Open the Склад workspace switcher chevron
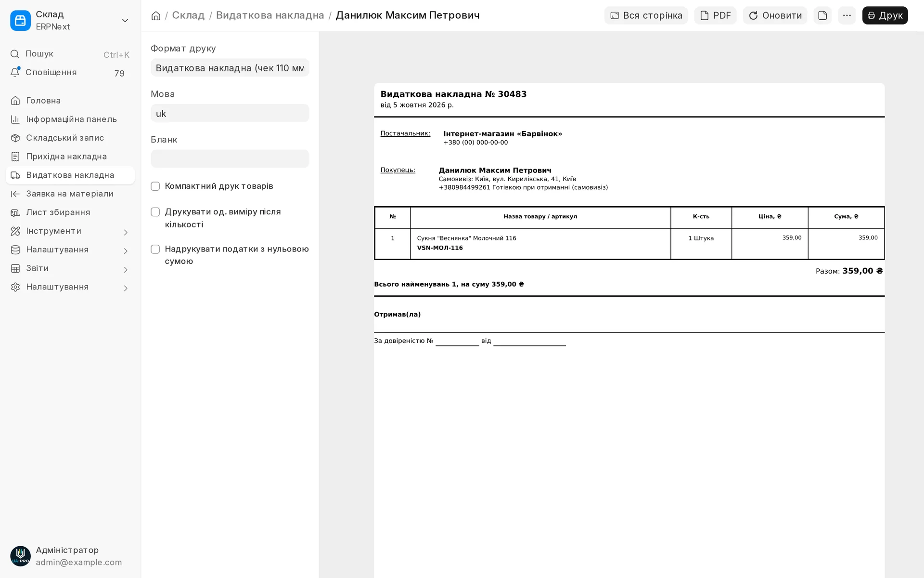Viewport: 924px width, 578px height. coord(125,20)
